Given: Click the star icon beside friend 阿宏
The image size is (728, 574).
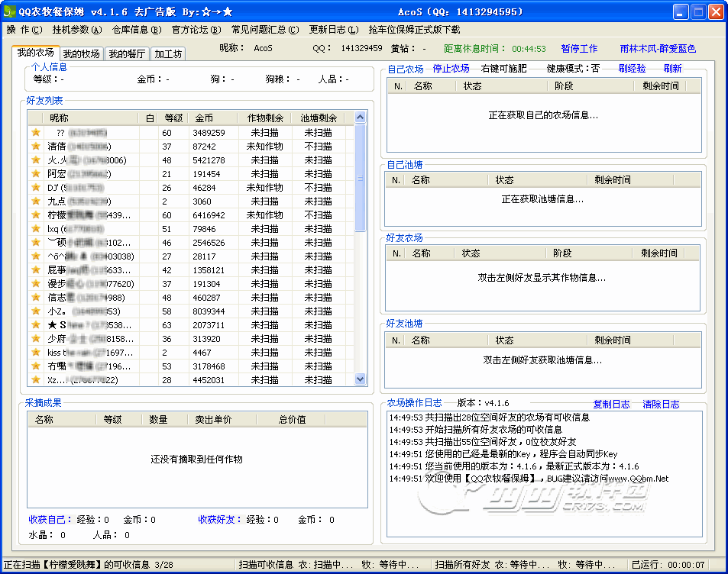Looking at the screenshot, I should (35, 174).
